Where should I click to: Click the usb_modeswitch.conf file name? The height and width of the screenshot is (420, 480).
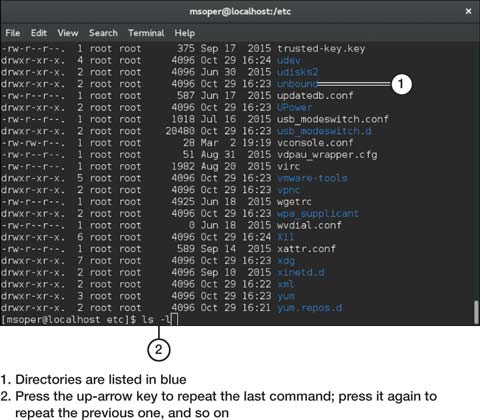pos(333,119)
